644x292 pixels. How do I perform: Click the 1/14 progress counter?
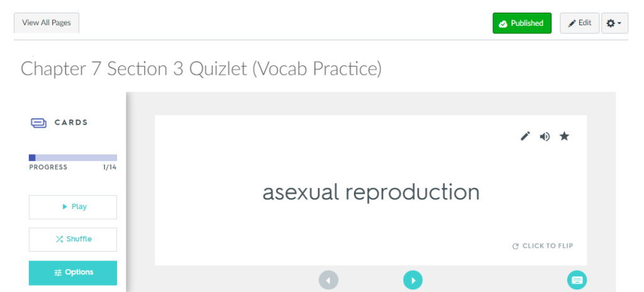109,167
